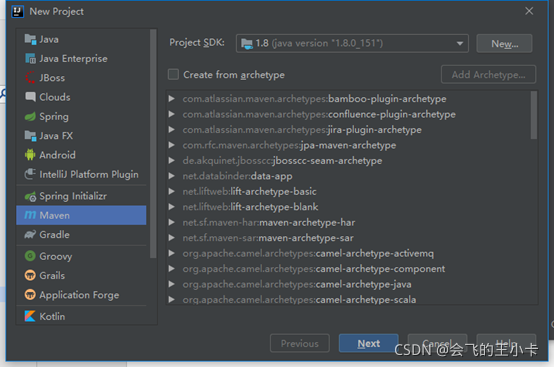Viewport: 554px width, 367px height.
Task: Click the Next button
Action: [369, 343]
